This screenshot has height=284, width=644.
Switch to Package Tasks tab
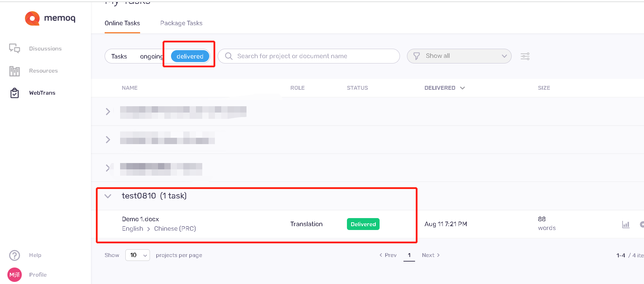(x=181, y=23)
